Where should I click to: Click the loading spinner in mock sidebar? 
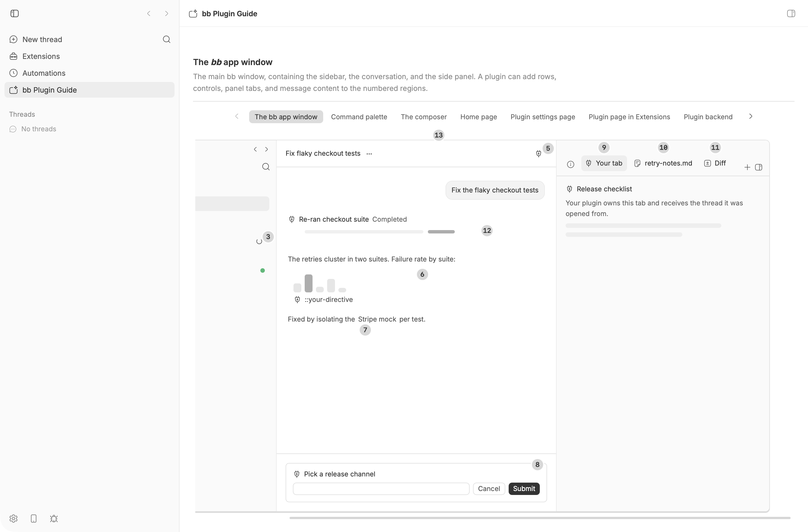pos(259,241)
